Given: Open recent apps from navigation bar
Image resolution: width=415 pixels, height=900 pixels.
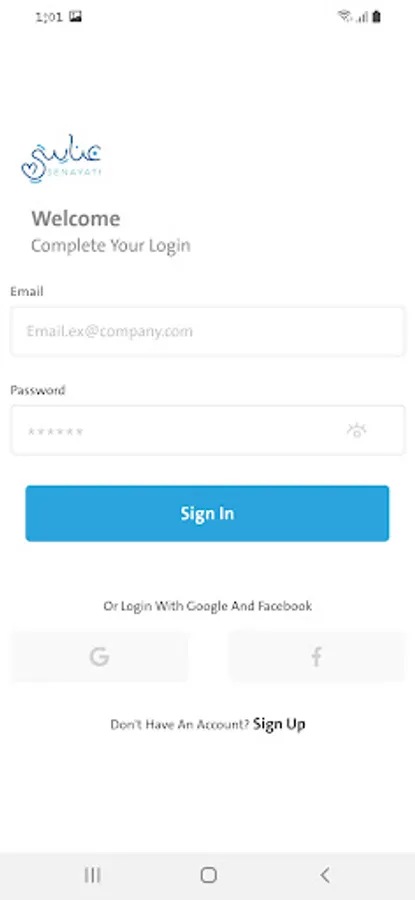Looking at the screenshot, I should (x=92, y=875).
